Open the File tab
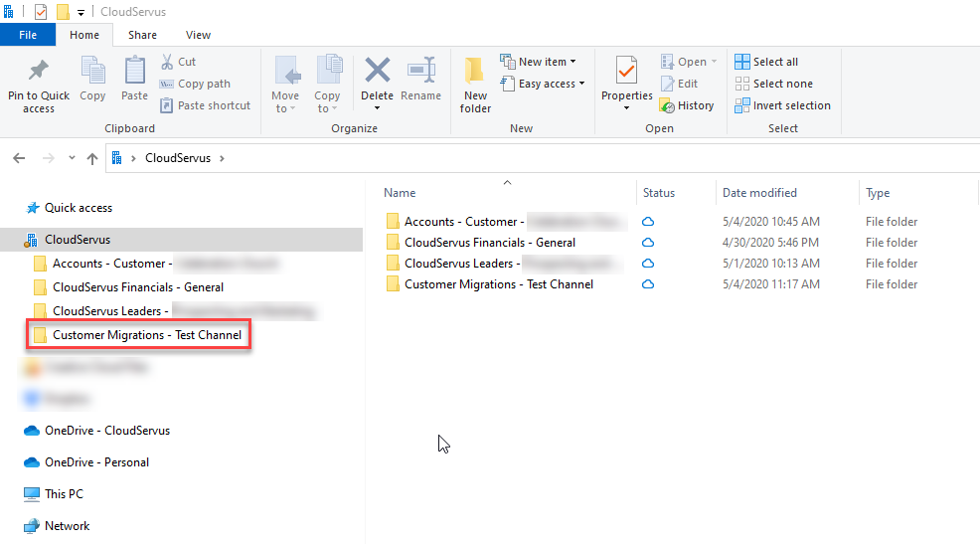Viewport: 980px width, 544px height. point(28,35)
